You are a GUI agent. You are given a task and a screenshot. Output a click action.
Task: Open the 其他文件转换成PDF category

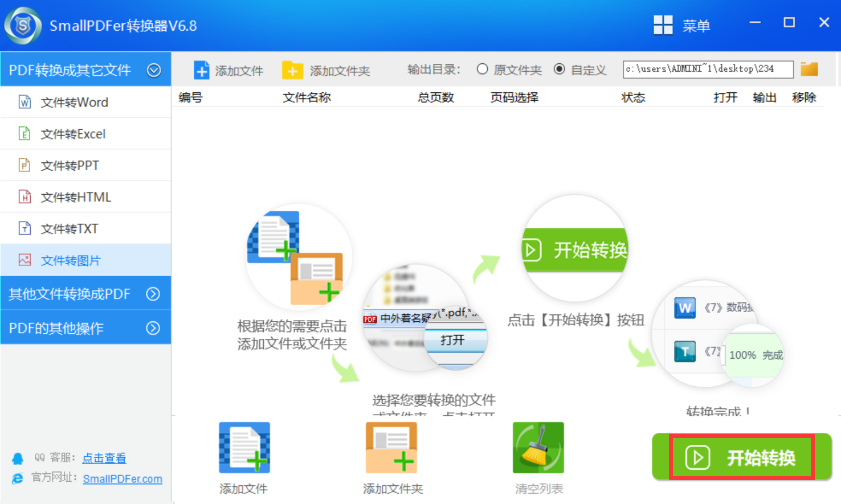[85, 294]
